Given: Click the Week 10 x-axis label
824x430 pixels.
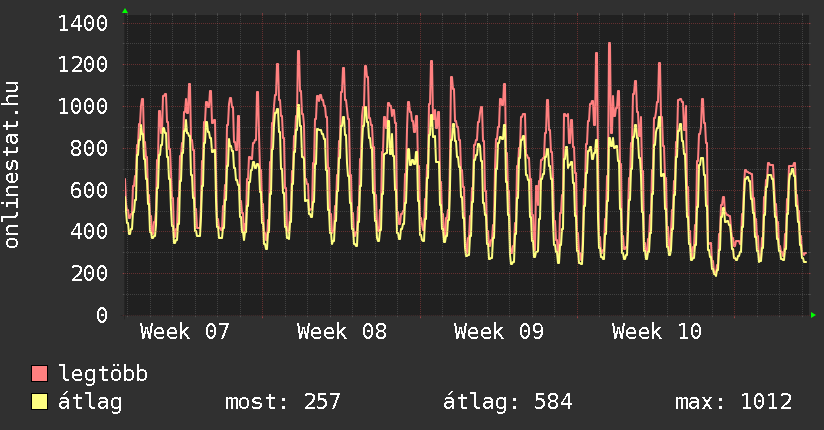Looking at the screenshot, I should point(657,332).
